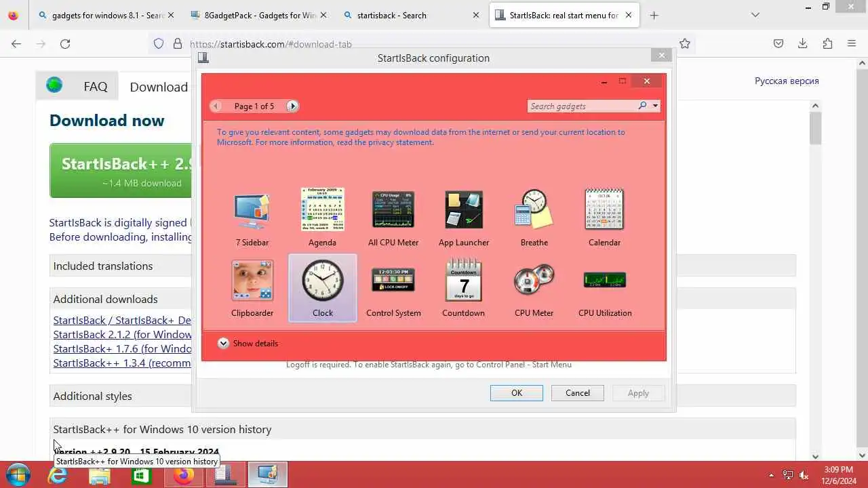The image size is (868, 488).
Task: Select the CPU Utilization gadget icon
Action: [605, 280]
